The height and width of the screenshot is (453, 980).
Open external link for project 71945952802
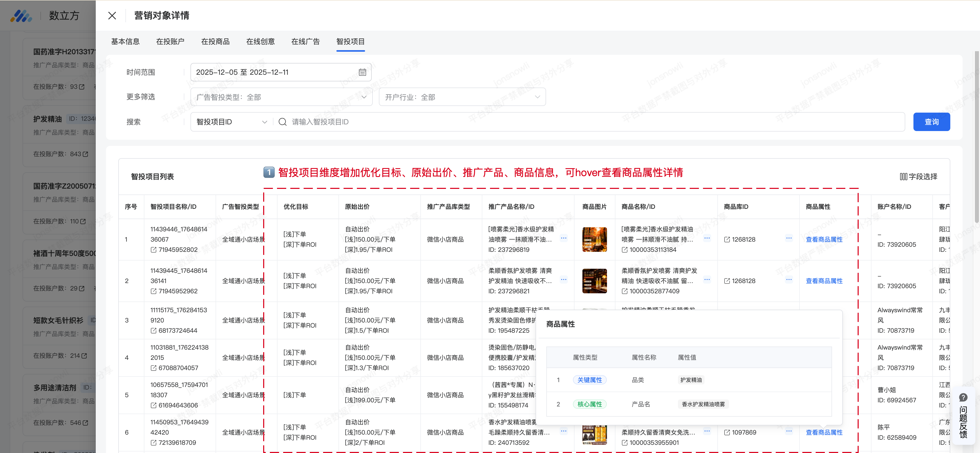(x=154, y=250)
